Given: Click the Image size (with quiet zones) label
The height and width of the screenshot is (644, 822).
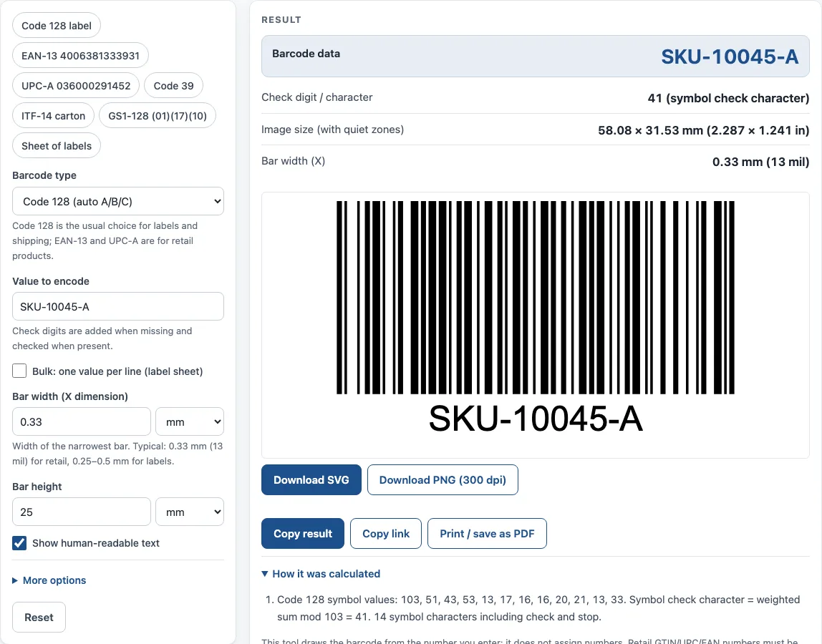Looking at the screenshot, I should point(332,130).
